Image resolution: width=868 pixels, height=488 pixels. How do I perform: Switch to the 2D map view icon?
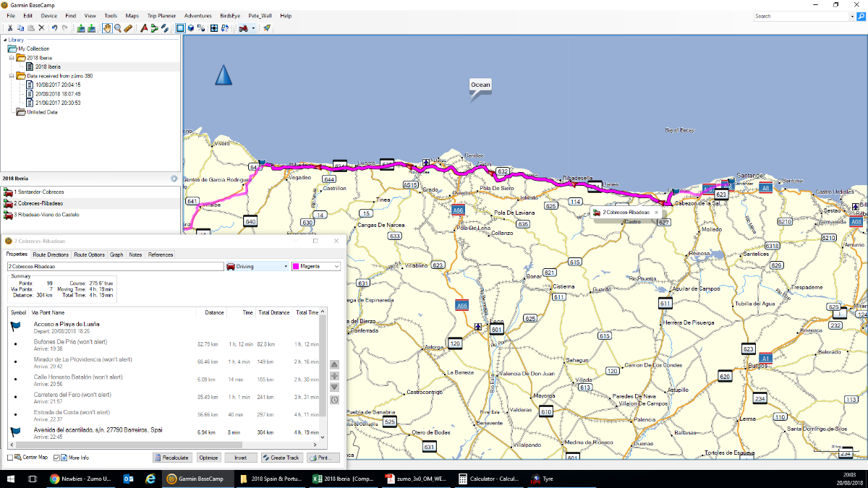pos(180,28)
